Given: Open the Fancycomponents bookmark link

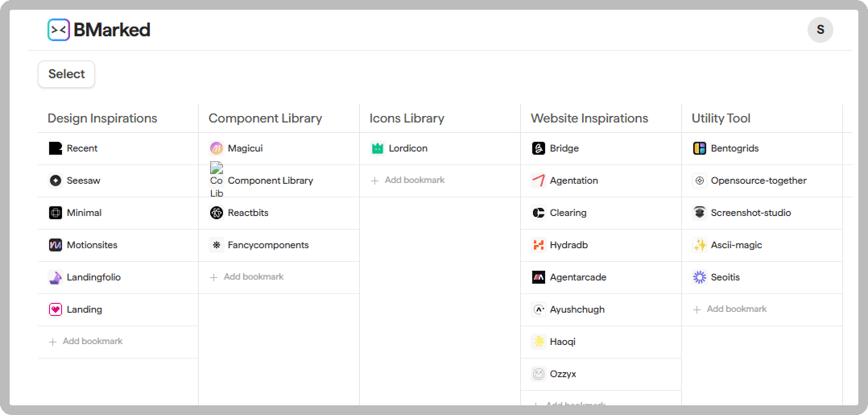Looking at the screenshot, I should pyautogui.click(x=268, y=245).
